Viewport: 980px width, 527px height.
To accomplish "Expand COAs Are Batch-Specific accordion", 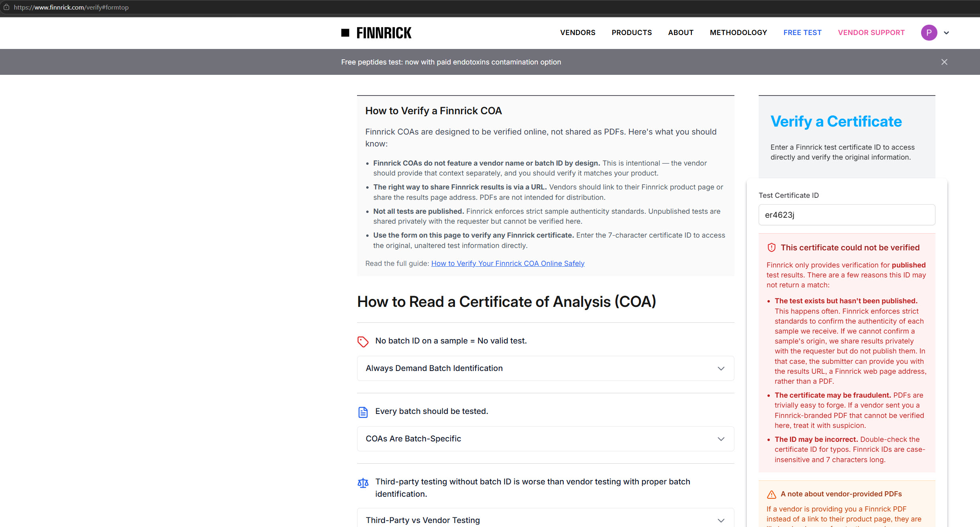I will [545, 439].
